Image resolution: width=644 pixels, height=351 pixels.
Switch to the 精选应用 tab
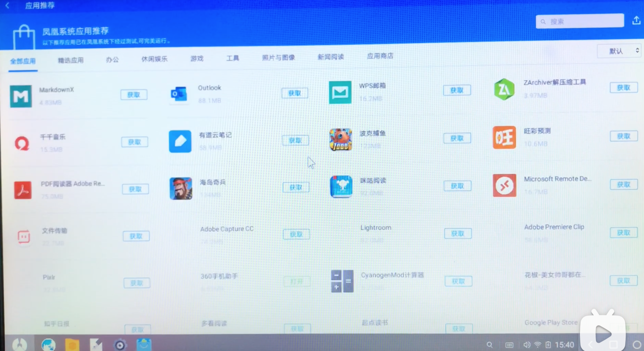(70, 60)
